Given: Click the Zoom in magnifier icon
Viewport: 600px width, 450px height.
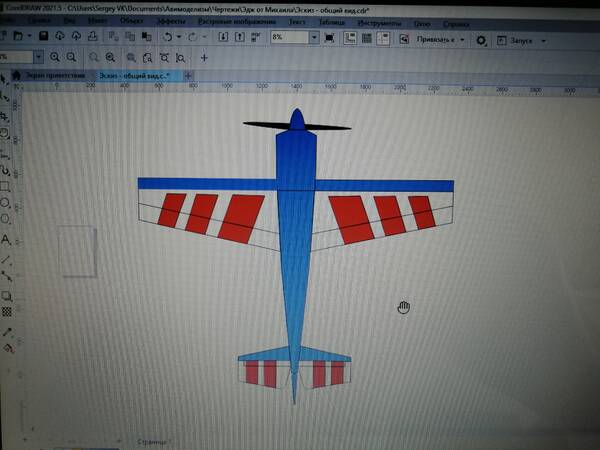Looking at the screenshot, I should coord(56,58).
